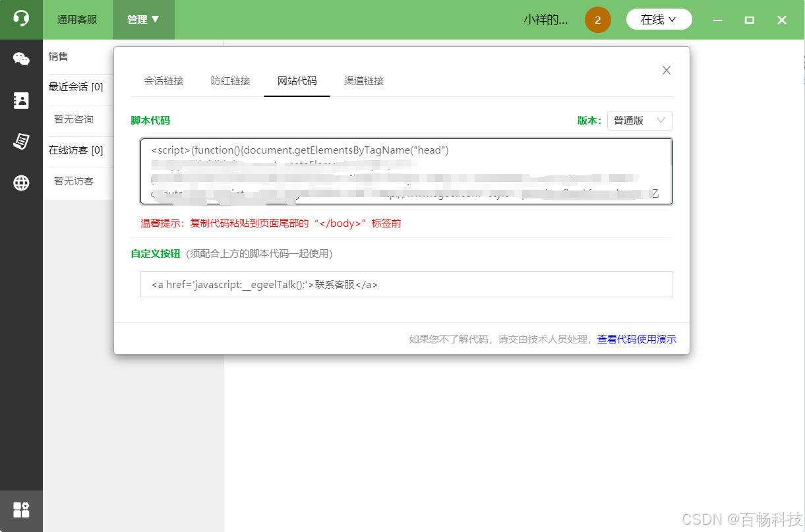Open the notes sidebar icon
The image size is (805, 532).
point(21,142)
